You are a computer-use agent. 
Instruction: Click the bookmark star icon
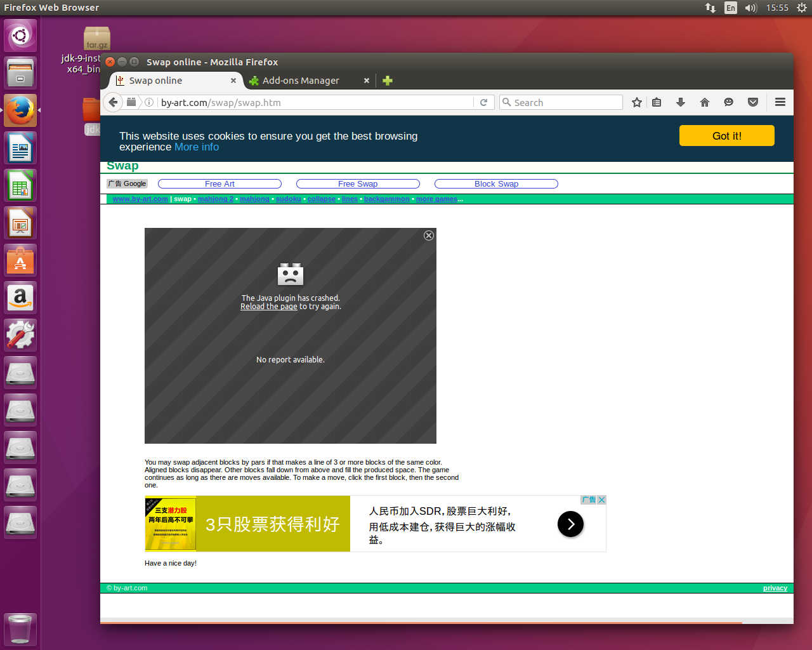[637, 102]
